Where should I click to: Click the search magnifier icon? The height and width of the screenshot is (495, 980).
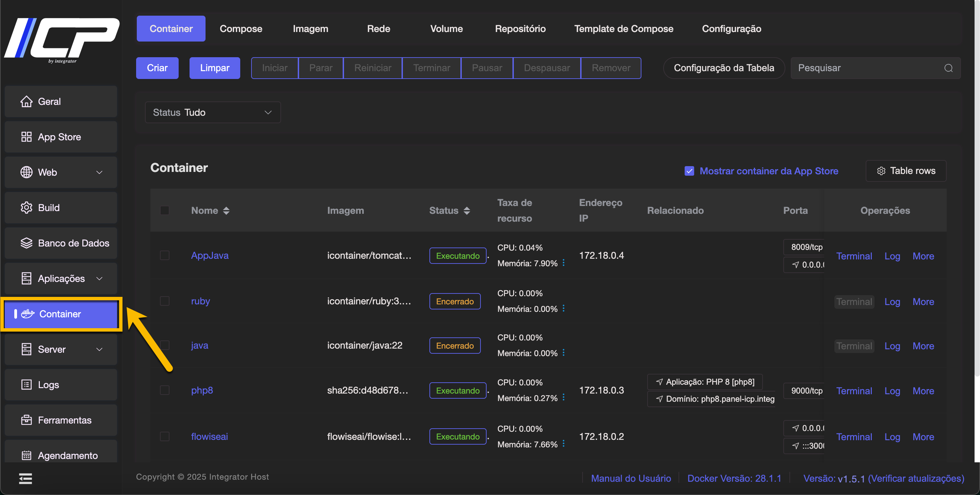click(948, 68)
